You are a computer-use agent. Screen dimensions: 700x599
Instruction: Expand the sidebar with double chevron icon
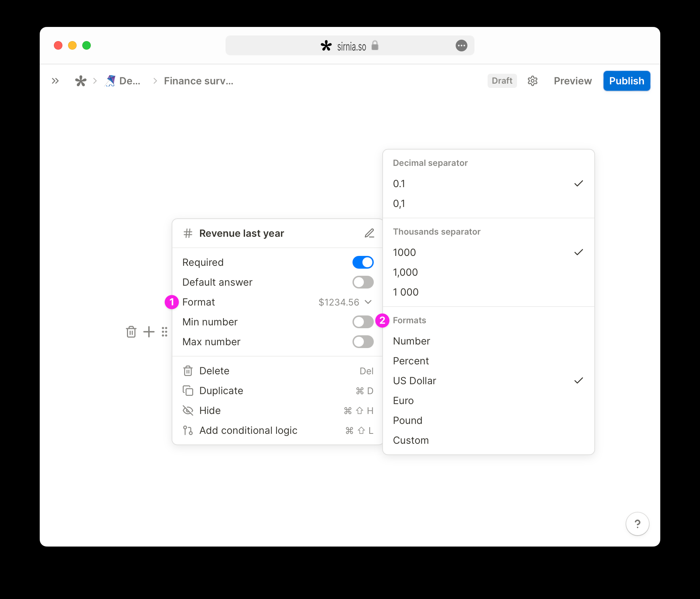[55, 81]
